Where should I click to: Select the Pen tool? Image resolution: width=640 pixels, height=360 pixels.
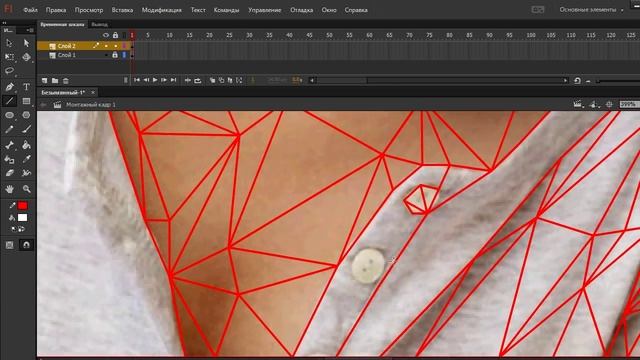click(x=9, y=87)
